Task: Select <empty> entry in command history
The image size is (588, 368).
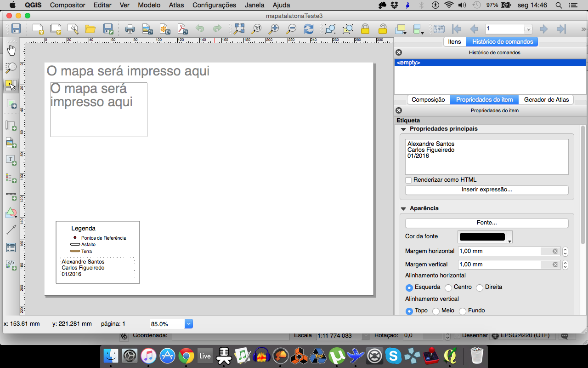Action: (x=490, y=63)
